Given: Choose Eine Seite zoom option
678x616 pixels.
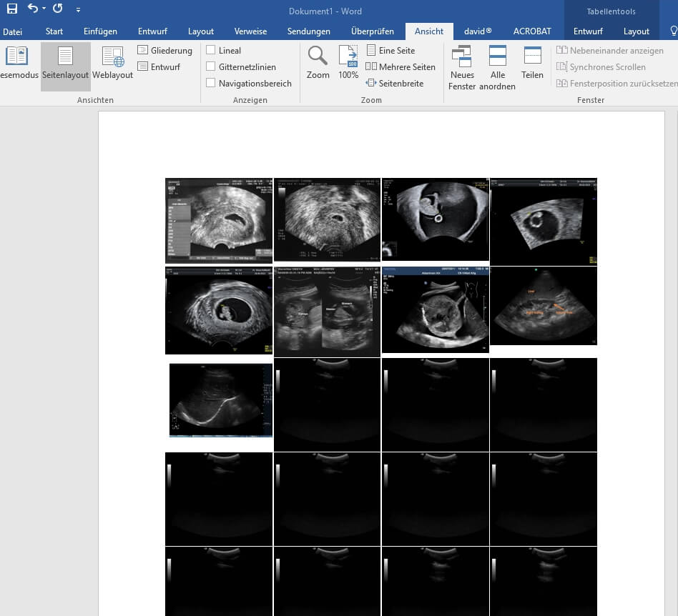Looking at the screenshot, I should [x=390, y=51].
